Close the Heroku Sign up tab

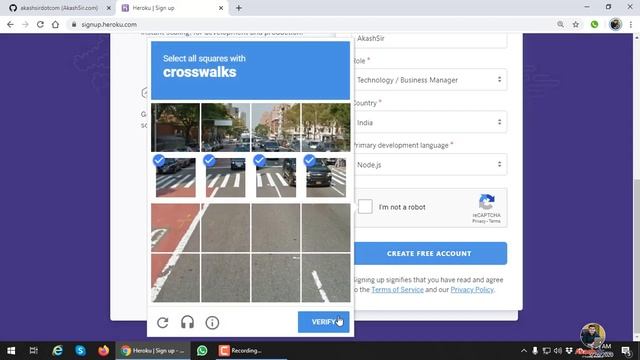point(221,8)
